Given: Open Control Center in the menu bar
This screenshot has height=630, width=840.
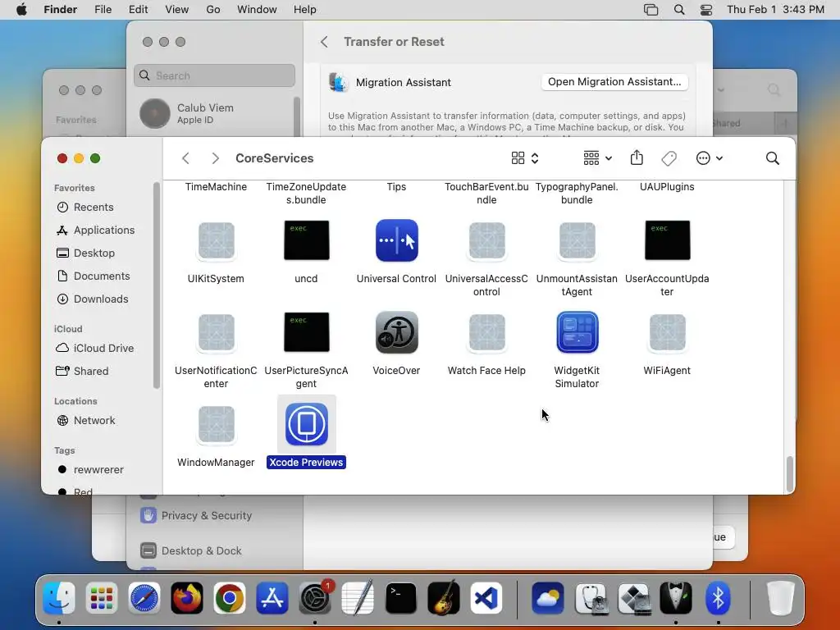Looking at the screenshot, I should pyautogui.click(x=706, y=10).
